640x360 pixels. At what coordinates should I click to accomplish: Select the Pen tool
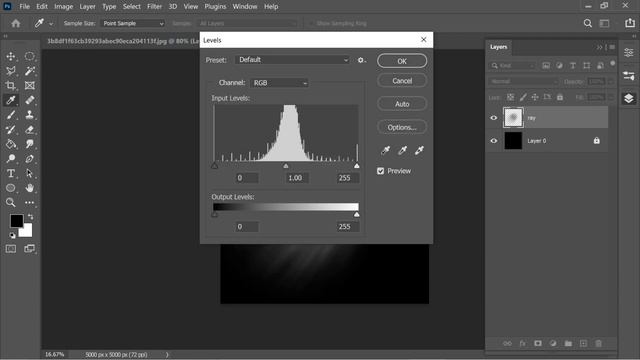coord(29,159)
